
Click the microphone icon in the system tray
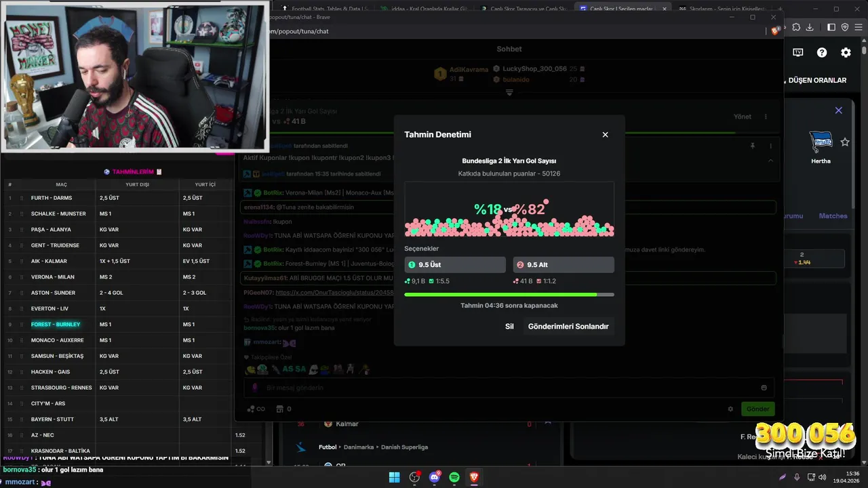(x=797, y=477)
